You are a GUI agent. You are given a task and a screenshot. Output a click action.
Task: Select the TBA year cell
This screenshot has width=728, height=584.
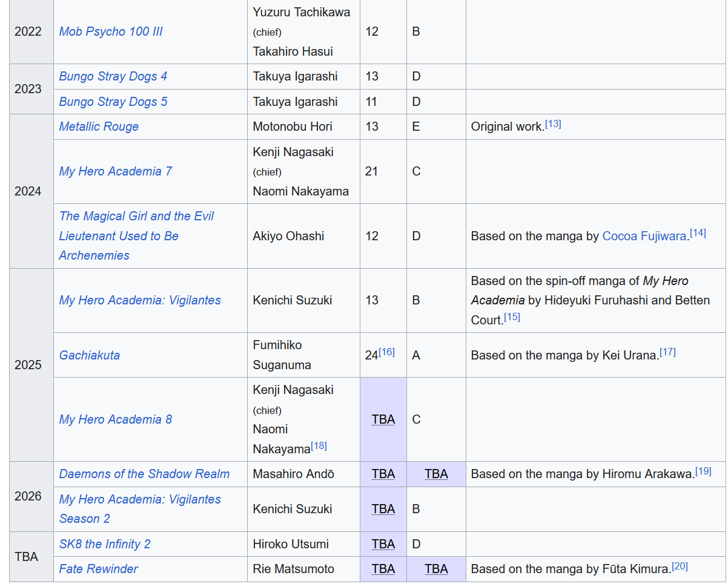(31, 557)
